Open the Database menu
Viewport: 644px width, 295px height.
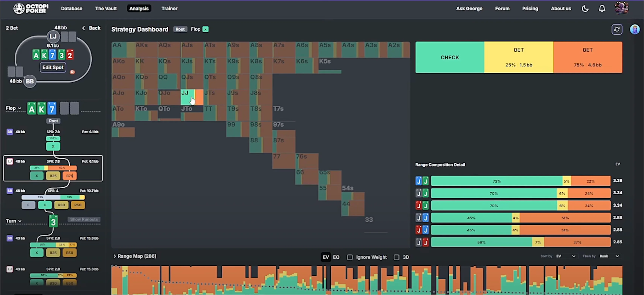[72, 8]
